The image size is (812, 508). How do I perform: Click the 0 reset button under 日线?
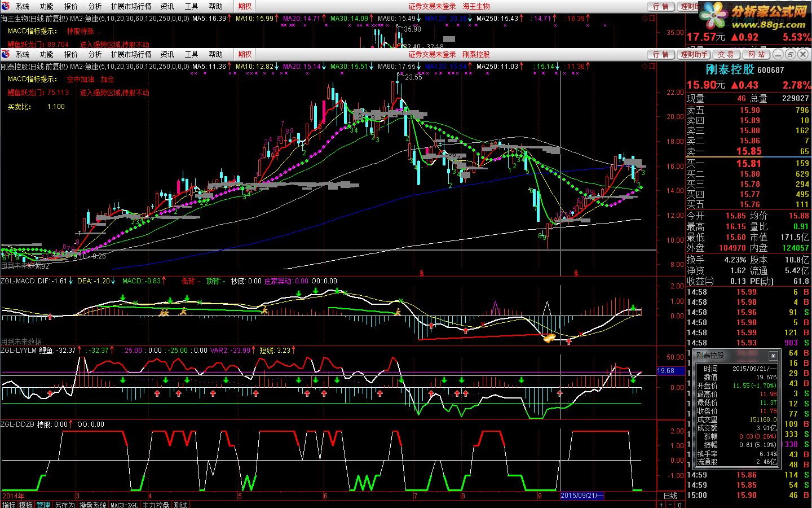point(679,505)
